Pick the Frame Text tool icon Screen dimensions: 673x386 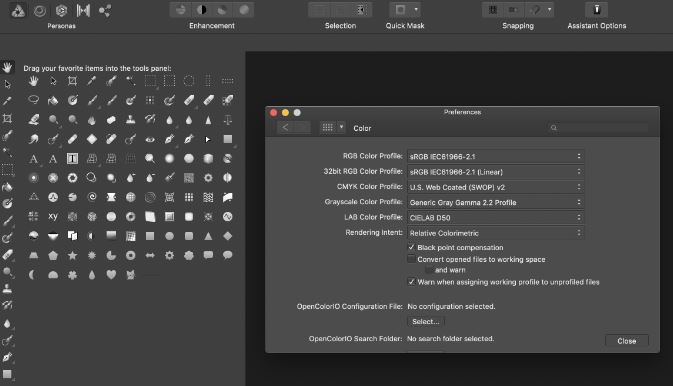coord(72,158)
